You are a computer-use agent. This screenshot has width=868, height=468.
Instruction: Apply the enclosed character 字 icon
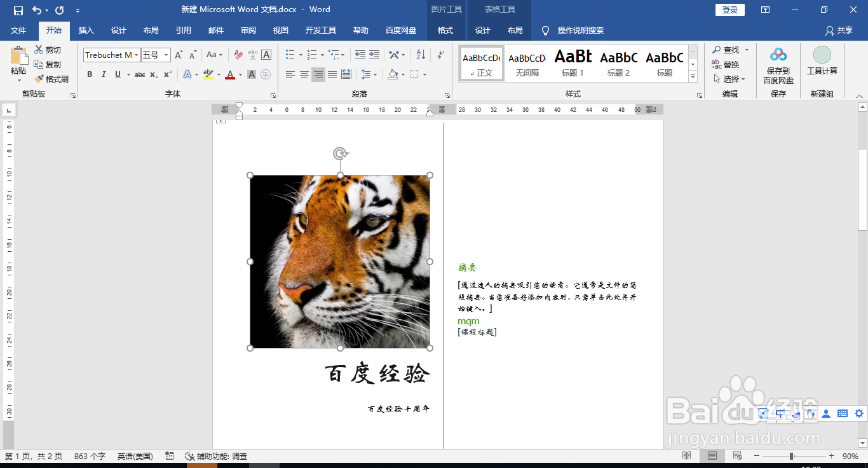pyautogui.click(x=266, y=74)
